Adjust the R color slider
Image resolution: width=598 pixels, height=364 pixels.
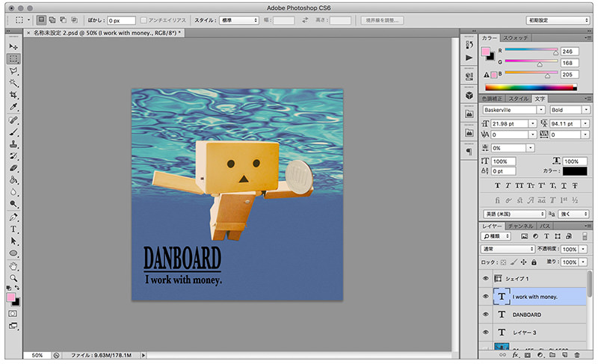pyautogui.click(x=555, y=52)
